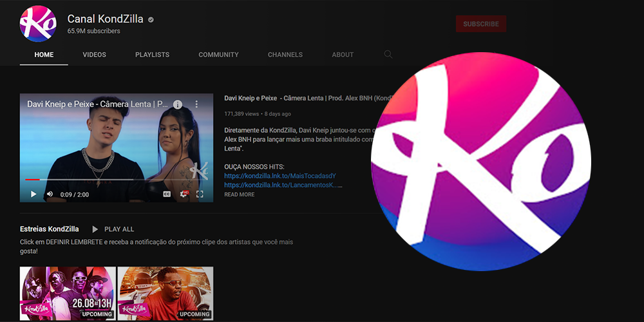Enter fullscreen mode on the video player
644x322 pixels.
tap(200, 194)
